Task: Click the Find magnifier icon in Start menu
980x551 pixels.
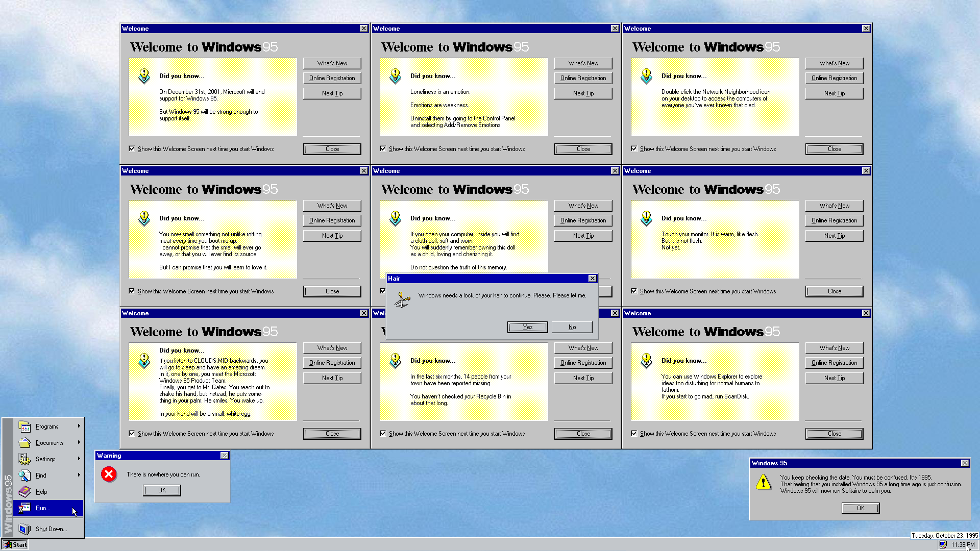Action: [x=24, y=475]
